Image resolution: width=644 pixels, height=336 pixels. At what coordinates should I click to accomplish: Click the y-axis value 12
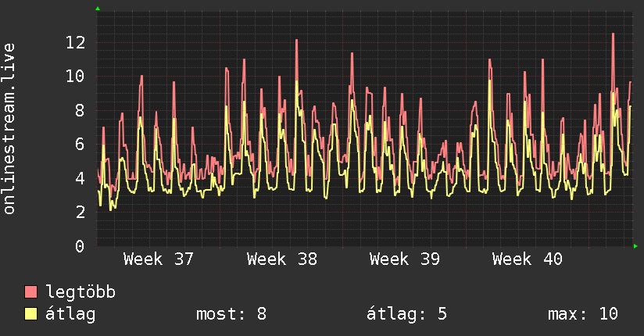point(76,42)
